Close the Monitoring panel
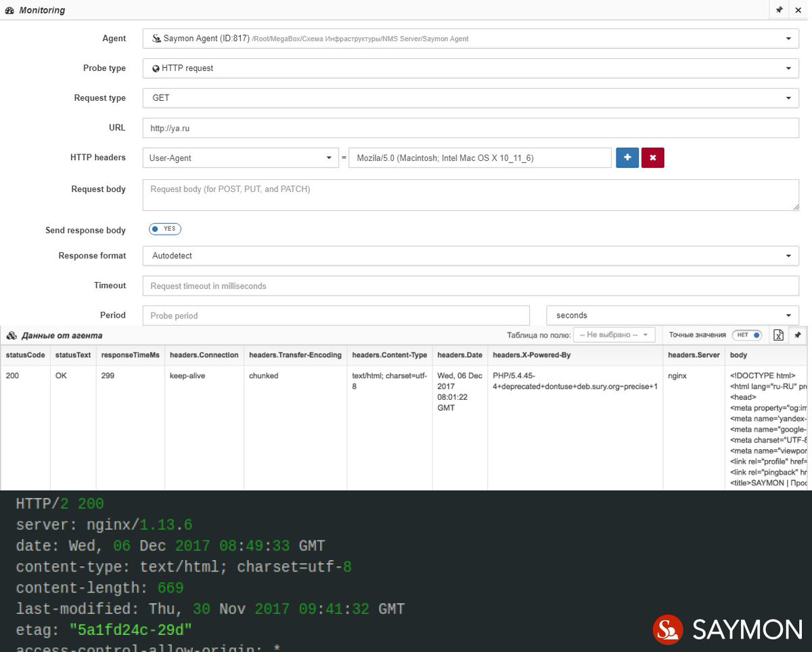The height and width of the screenshot is (652, 812). [x=798, y=10]
